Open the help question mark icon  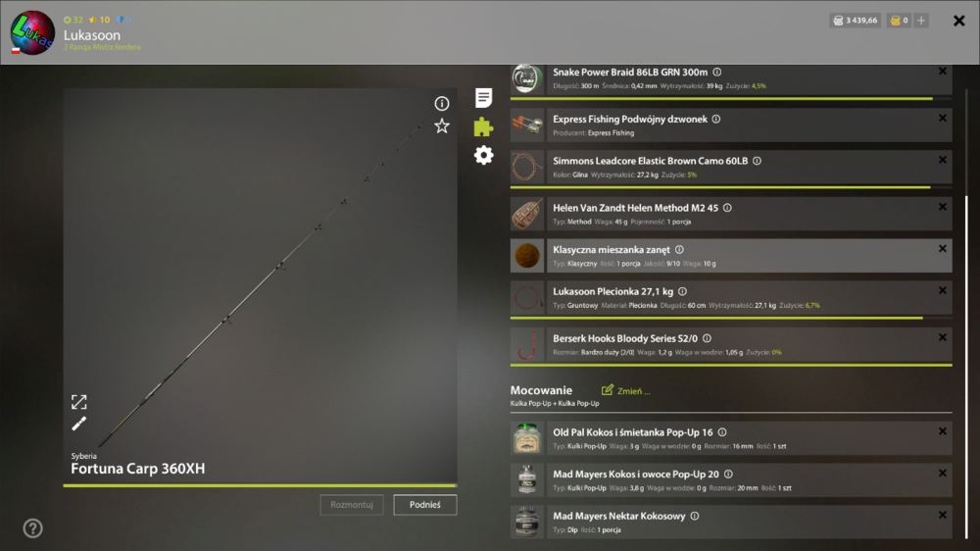click(33, 528)
